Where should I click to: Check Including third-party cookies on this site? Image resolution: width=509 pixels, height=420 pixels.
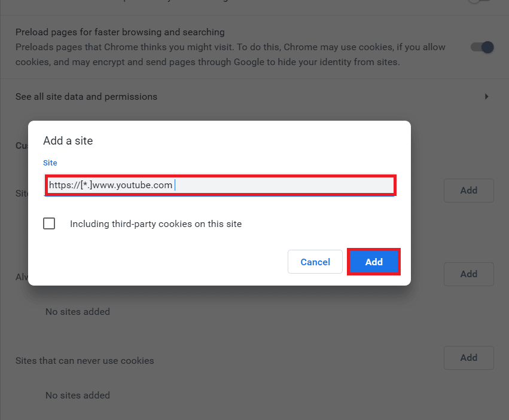pyautogui.click(x=49, y=223)
